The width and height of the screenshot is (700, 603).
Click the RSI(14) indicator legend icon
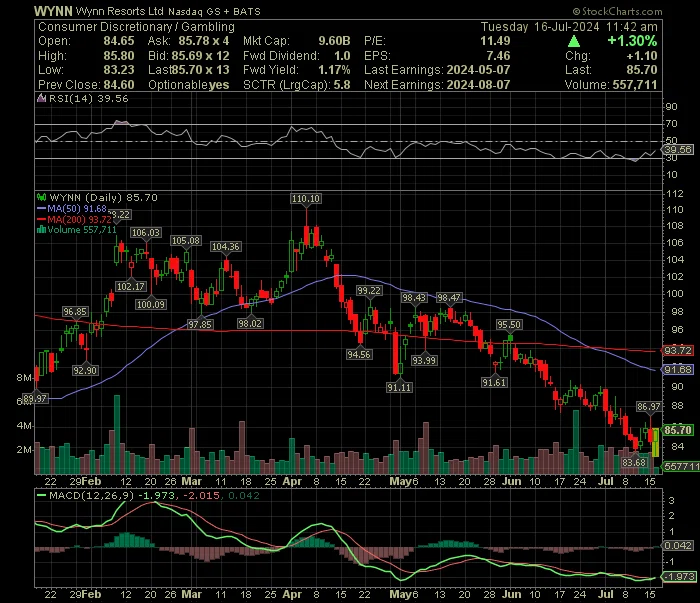tap(42, 99)
